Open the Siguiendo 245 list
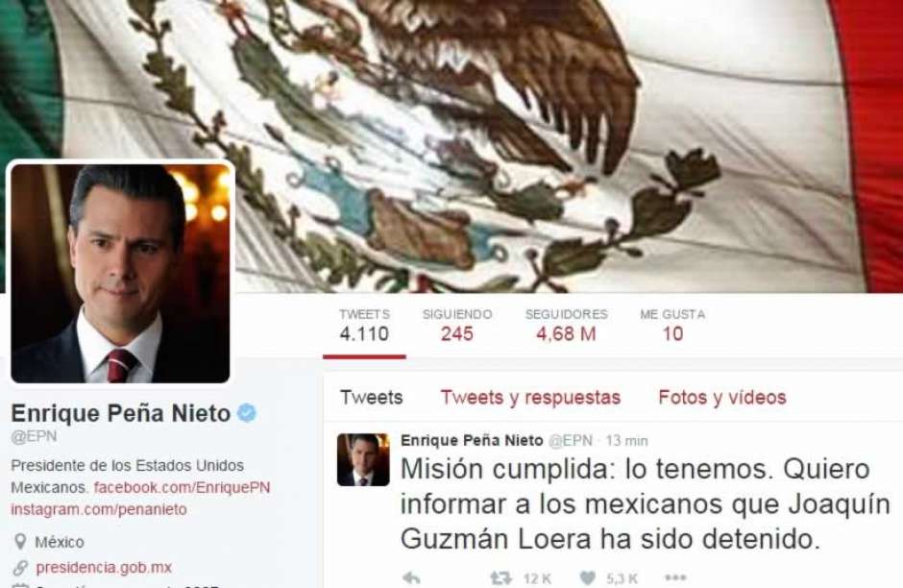This screenshot has height=588, width=903. 457,326
